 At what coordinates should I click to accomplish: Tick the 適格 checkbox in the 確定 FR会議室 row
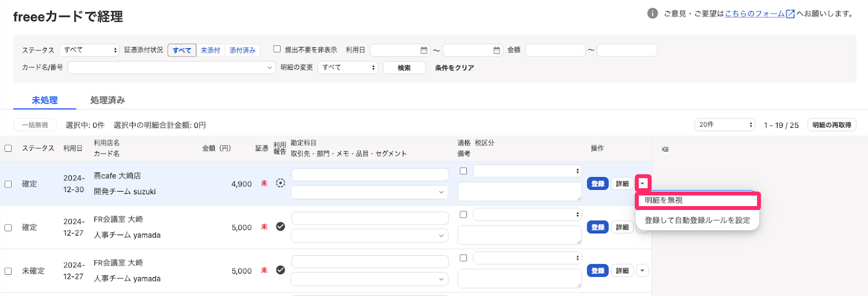(463, 214)
